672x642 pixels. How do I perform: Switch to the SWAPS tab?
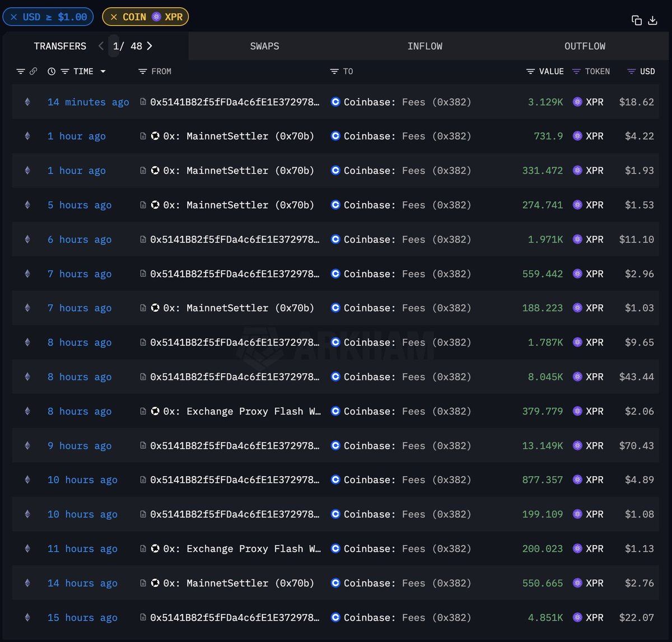(264, 46)
